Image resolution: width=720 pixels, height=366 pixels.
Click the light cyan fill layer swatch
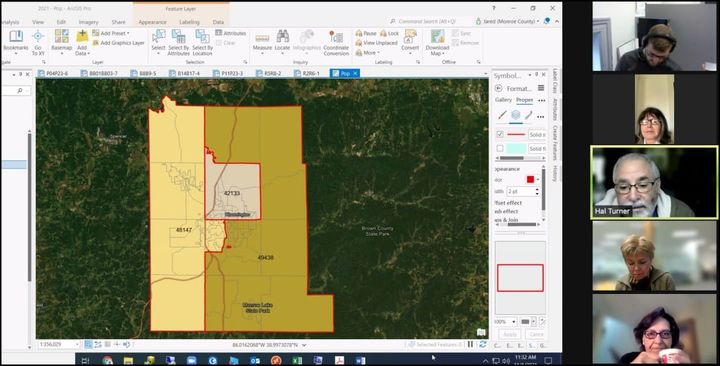(x=517, y=148)
